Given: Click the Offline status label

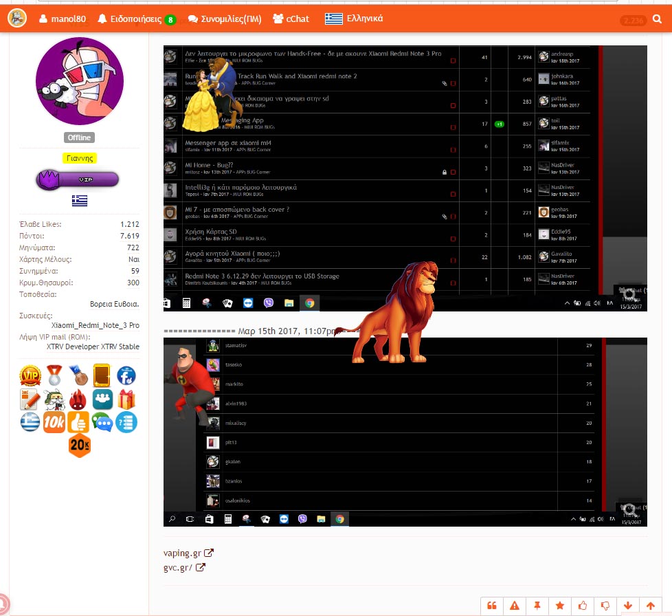Looking at the screenshot, I should 79,137.
